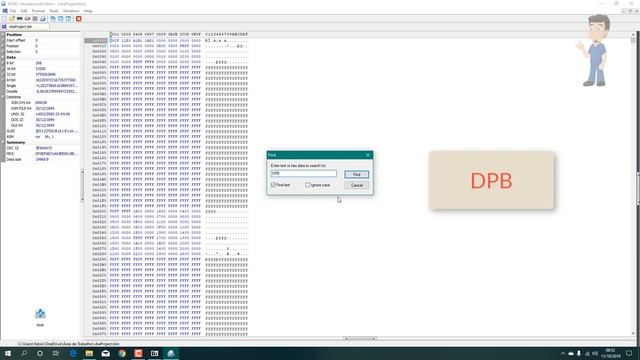Select the 64 bit value row

pyautogui.click(x=43, y=80)
